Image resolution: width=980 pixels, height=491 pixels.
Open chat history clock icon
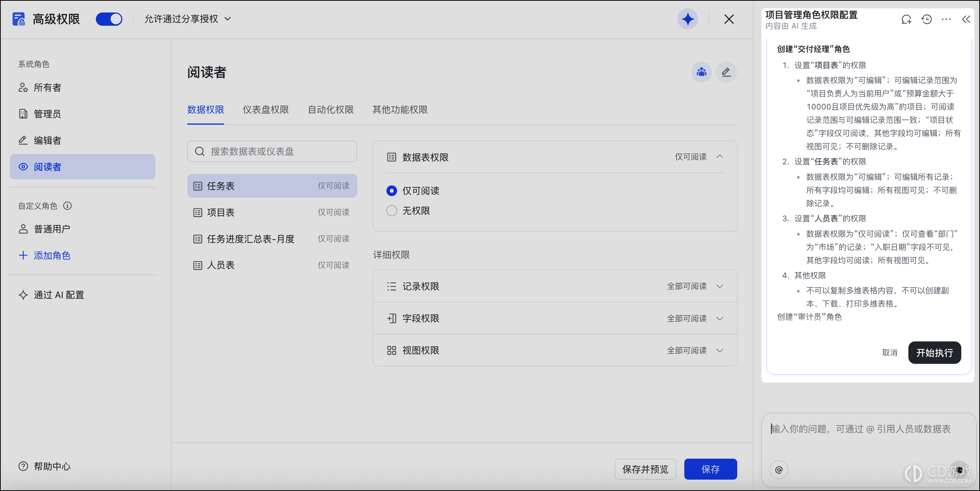coord(926,19)
